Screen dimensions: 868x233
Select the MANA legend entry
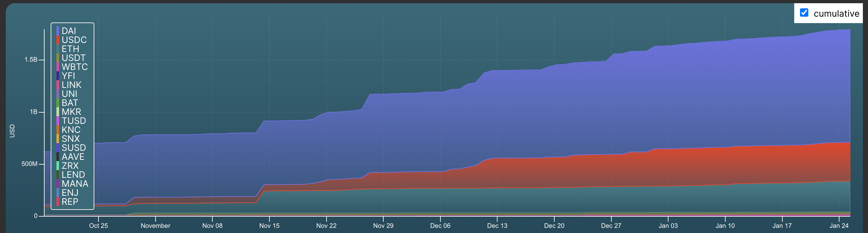(72, 184)
